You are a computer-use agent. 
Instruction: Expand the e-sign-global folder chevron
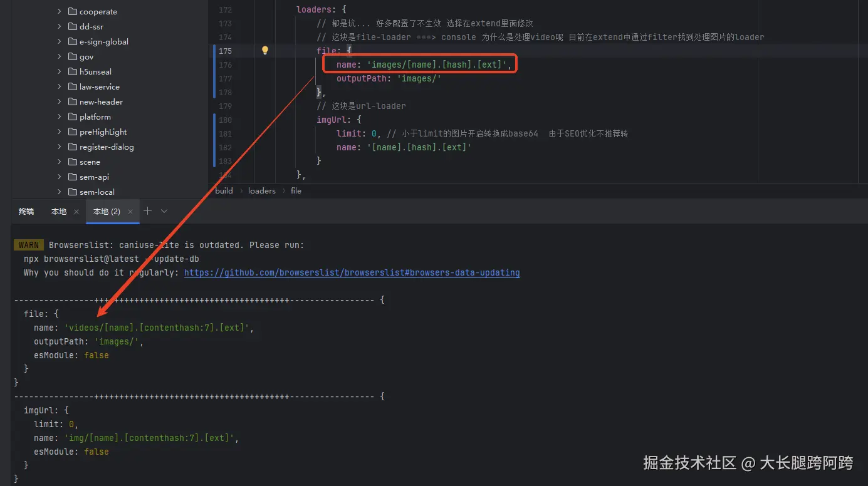(60, 41)
